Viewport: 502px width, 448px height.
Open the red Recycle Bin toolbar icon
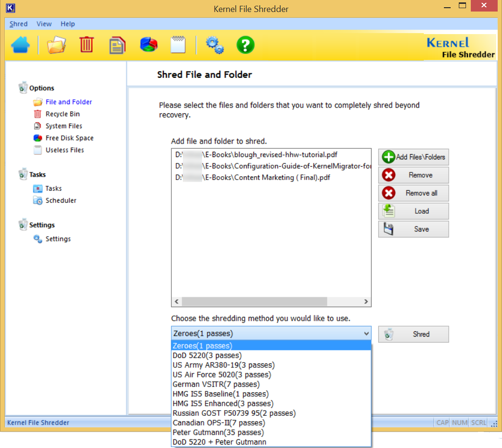(86, 45)
